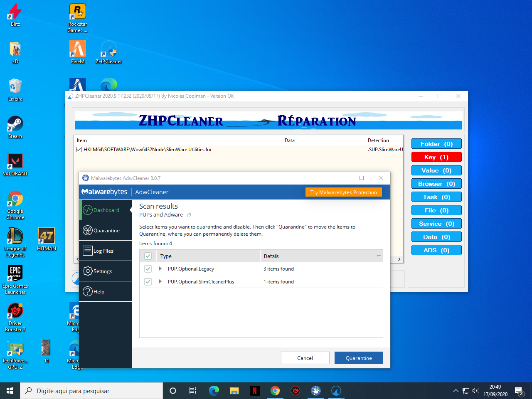Launch Steam from the desktop
The image size is (532, 399).
coord(15,127)
